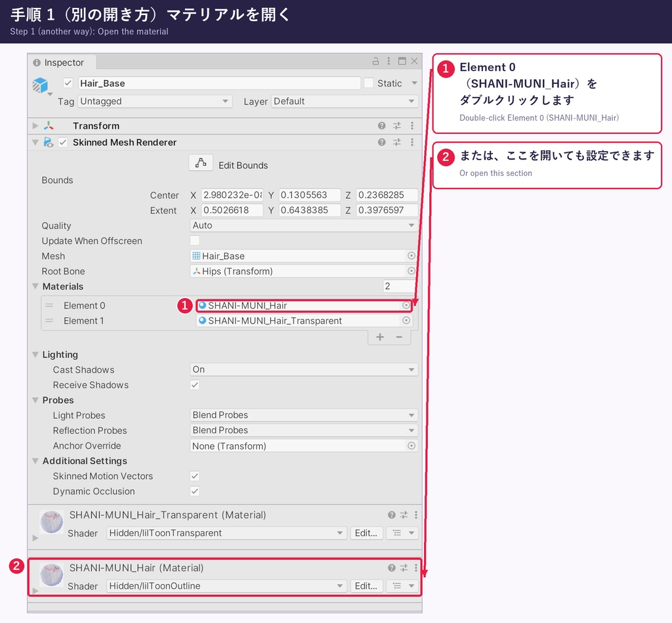Screen dimensions: 672x623
Task: Open object picker for Element 0 material
Action: (x=406, y=305)
